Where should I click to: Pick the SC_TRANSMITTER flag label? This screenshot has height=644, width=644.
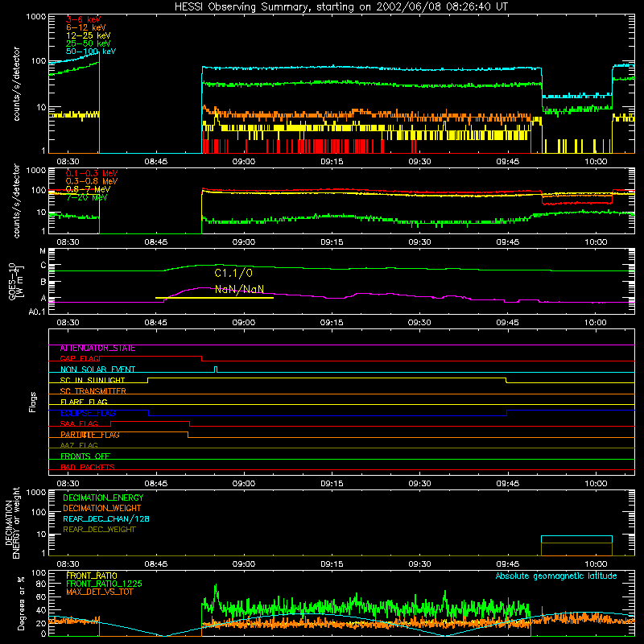pos(93,391)
